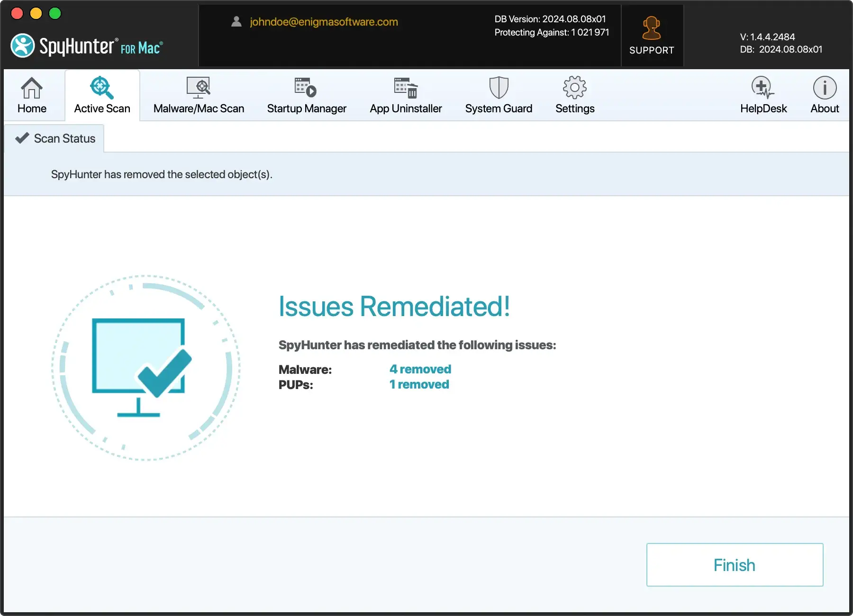Click the user account profile icon
853x616 pixels.
coord(236,22)
